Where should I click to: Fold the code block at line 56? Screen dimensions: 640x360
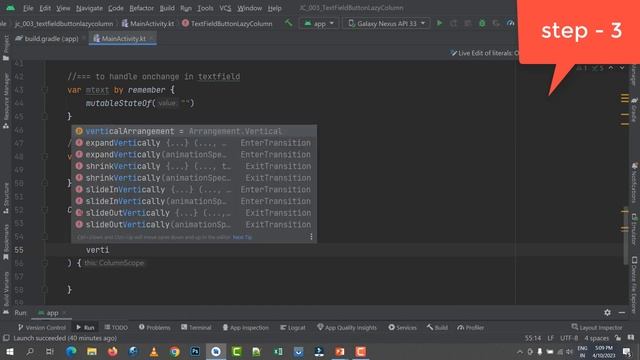point(45,263)
